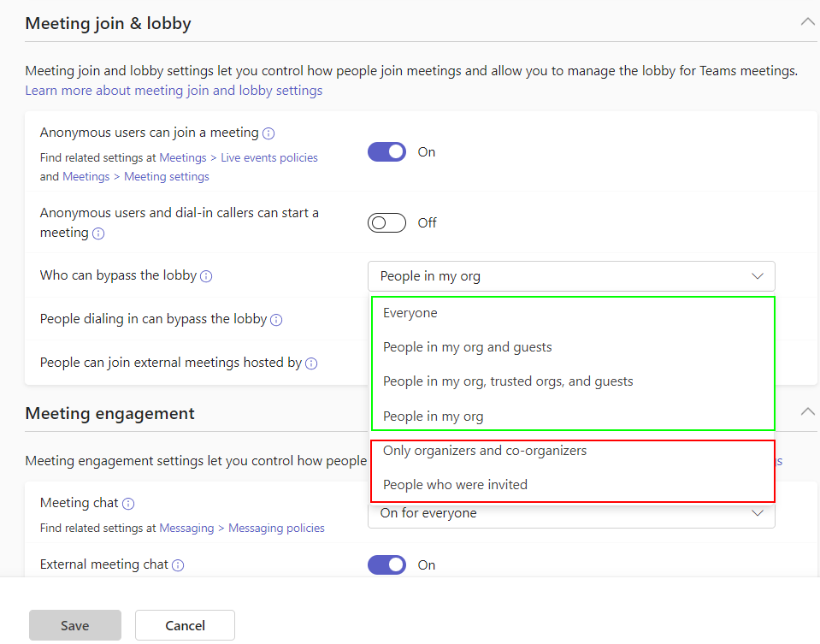Collapse the Meeting join & lobby section

[x=807, y=22]
